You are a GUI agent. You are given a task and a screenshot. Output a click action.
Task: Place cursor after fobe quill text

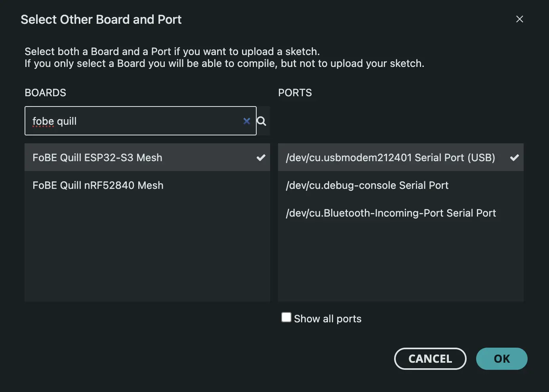click(78, 121)
